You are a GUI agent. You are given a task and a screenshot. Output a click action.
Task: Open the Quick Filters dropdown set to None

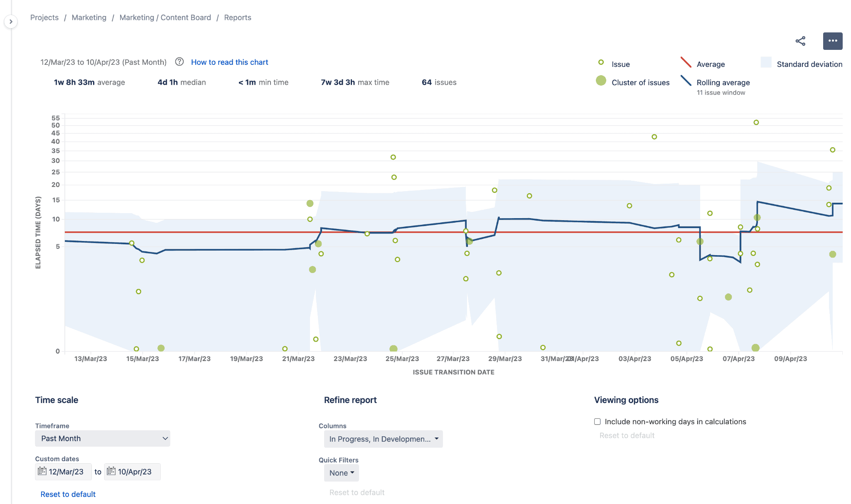tap(341, 473)
